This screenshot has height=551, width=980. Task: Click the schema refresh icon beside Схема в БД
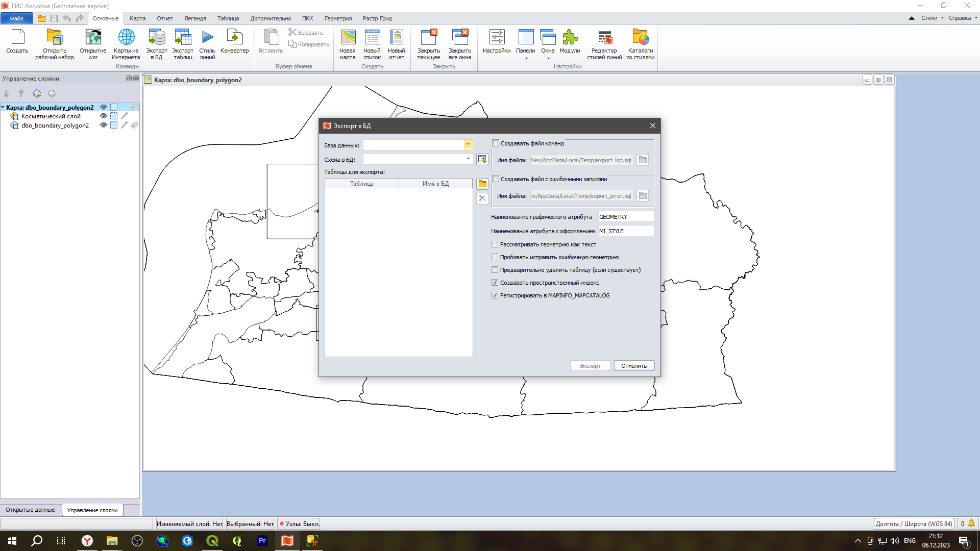click(482, 160)
